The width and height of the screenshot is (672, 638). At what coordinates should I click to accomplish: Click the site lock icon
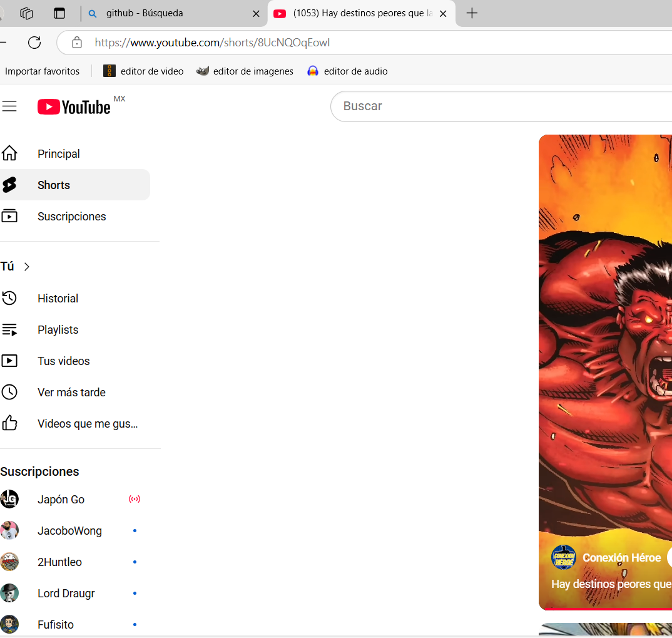77,43
